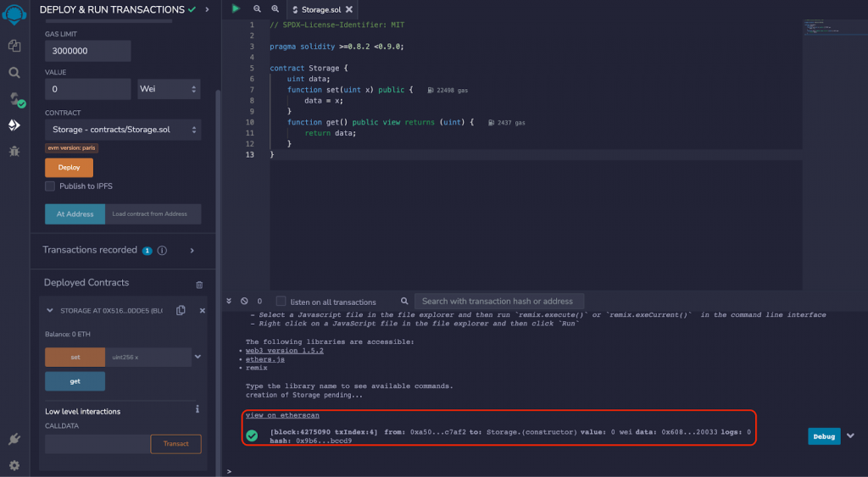Open the web3 version 1.5.2 link
The width and height of the screenshot is (868, 477).
[285, 351]
